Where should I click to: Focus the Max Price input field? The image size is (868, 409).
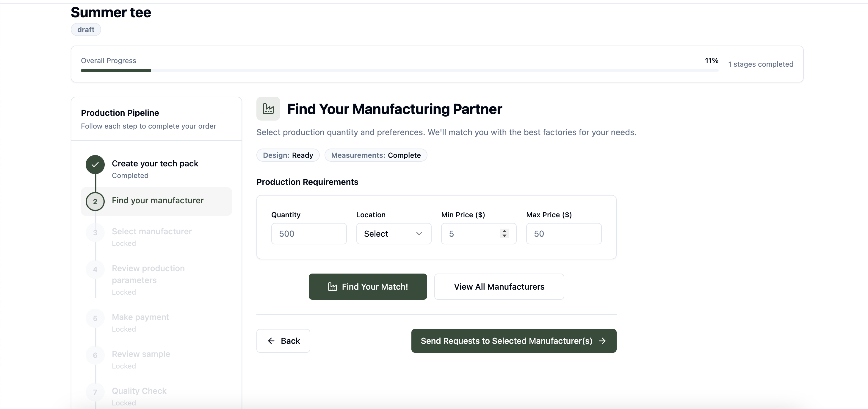(564, 234)
